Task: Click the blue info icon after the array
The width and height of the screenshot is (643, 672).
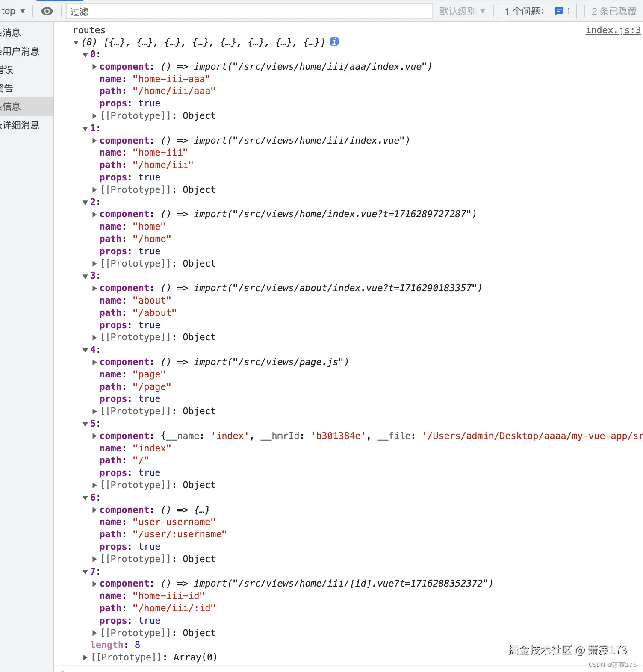Action: (x=334, y=42)
